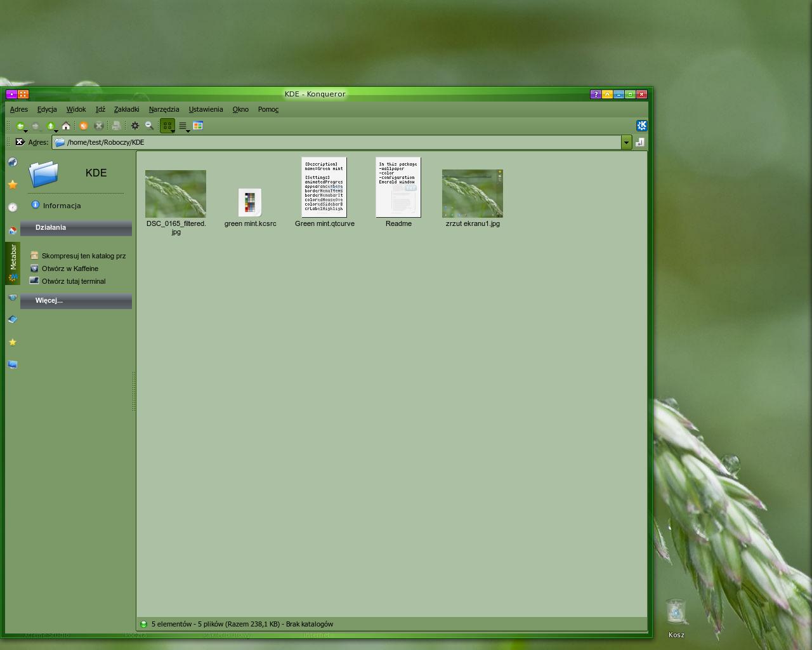Open the clock History sidebar tab
The image size is (812, 650).
(x=13, y=207)
